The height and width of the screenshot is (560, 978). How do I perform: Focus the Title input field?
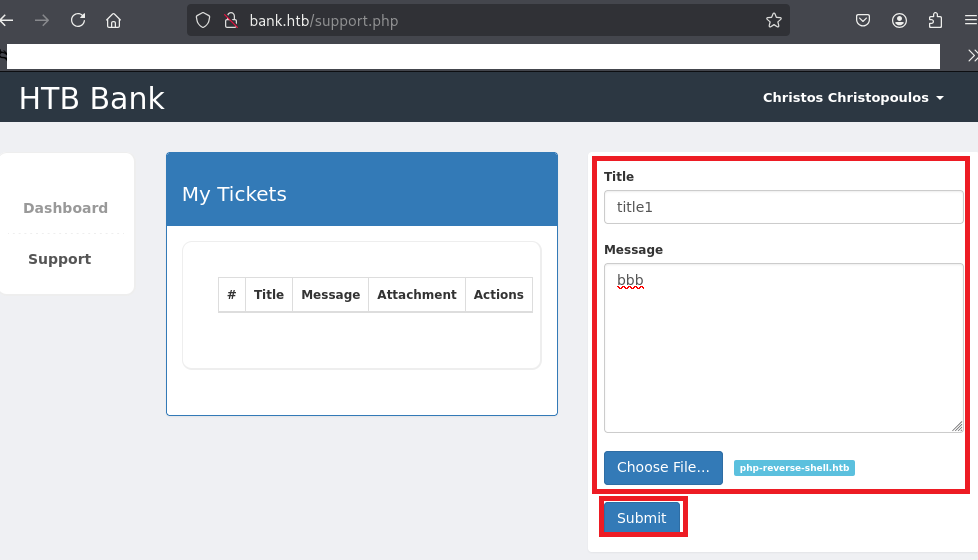[x=783, y=207]
